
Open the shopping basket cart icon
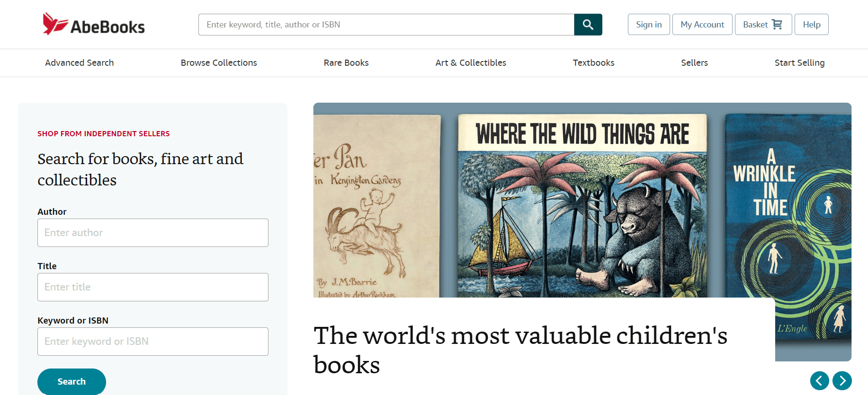(777, 24)
